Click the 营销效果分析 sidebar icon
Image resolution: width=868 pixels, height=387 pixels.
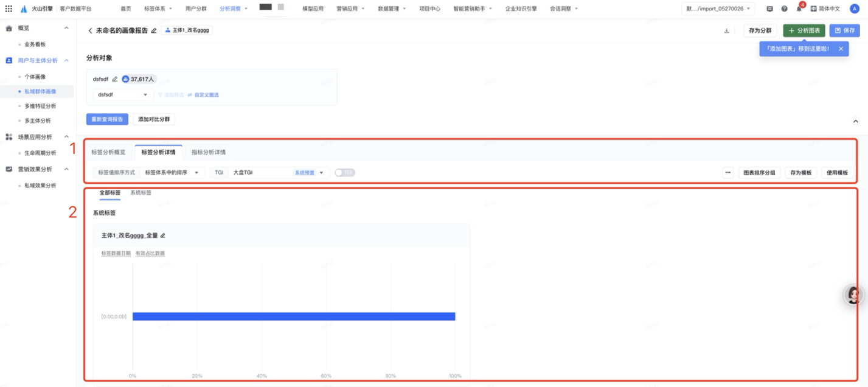tap(9, 169)
